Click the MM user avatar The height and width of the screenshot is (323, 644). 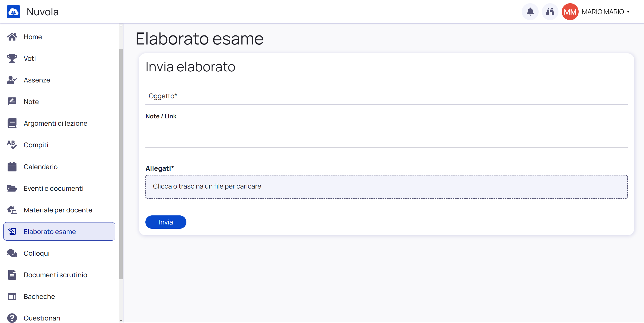click(570, 12)
